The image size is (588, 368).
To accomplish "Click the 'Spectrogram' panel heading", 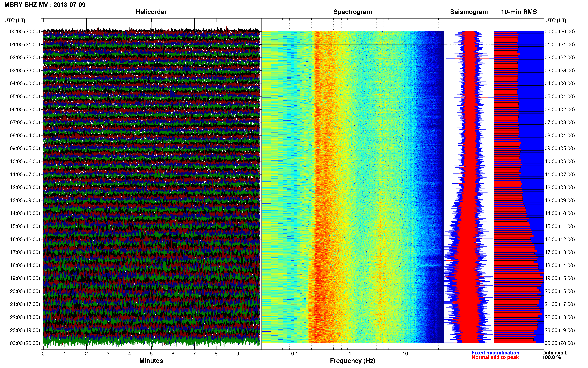I will click(352, 12).
